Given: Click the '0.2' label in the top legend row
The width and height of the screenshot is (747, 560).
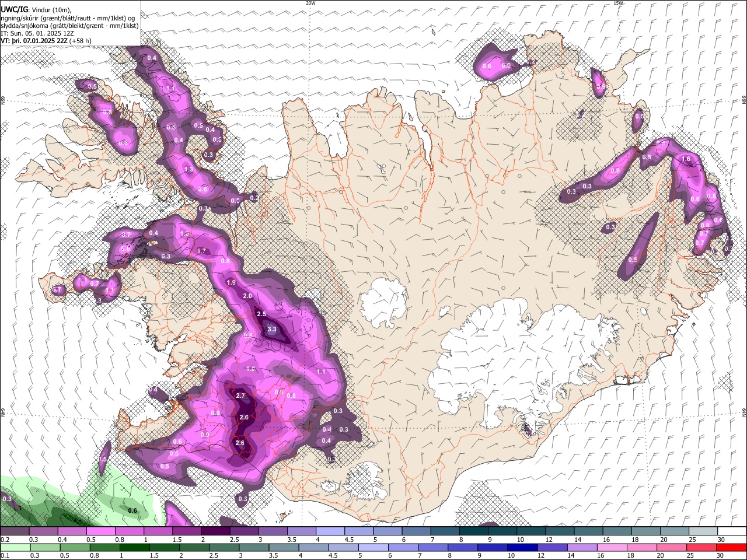Looking at the screenshot, I should tap(5, 540).
